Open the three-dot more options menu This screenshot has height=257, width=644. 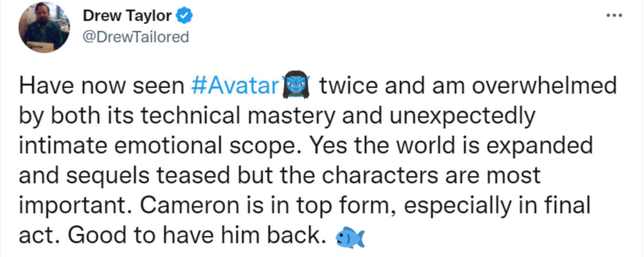pos(614,16)
